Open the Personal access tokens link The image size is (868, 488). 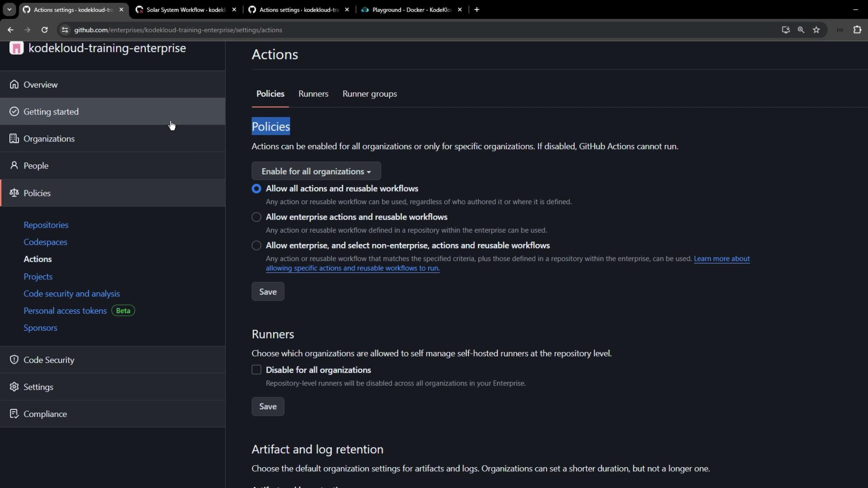(65, 311)
